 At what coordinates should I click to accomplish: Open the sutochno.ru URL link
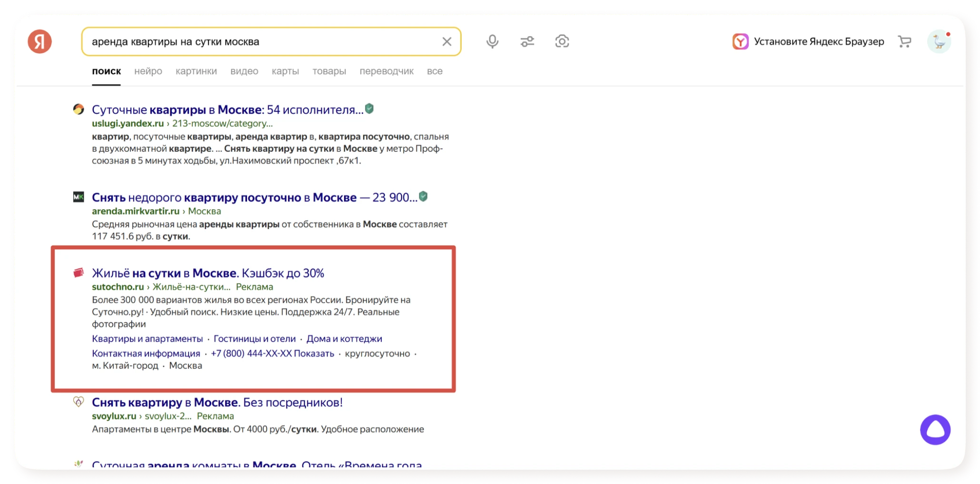118,286
